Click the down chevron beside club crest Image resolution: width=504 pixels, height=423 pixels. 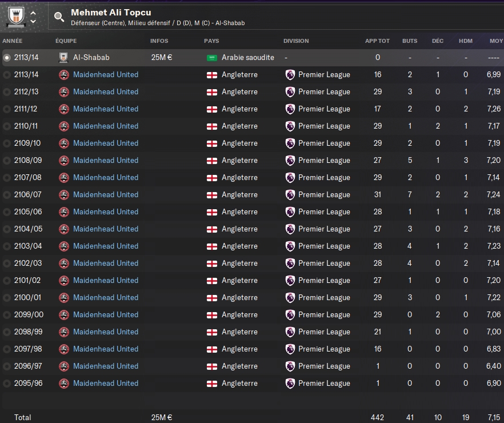tap(33, 21)
